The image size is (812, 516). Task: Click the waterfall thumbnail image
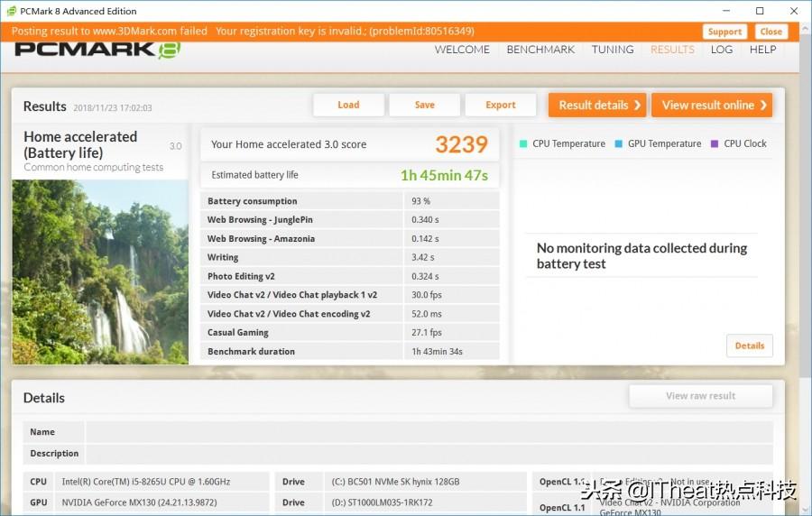click(x=100, y=272)
